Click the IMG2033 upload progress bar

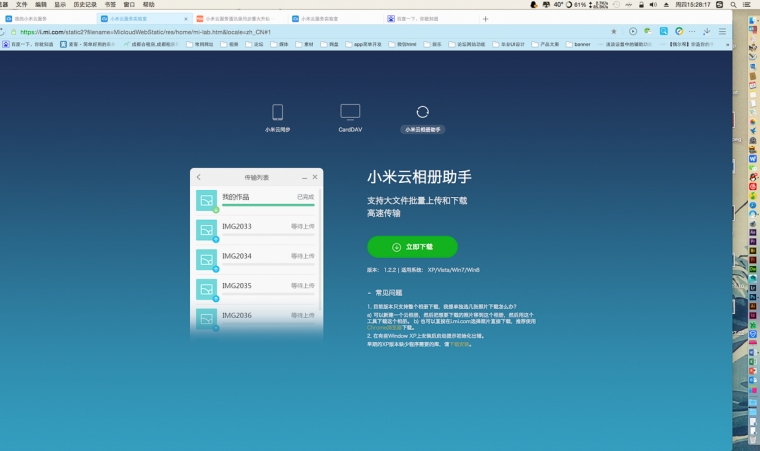pos(268,235)
